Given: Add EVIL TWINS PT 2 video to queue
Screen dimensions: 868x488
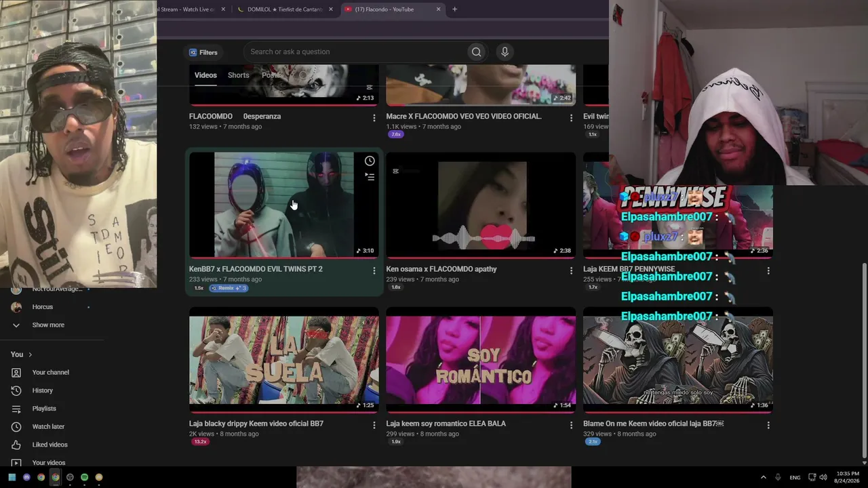Looking at the screenshot, I should tap(370, 177).
